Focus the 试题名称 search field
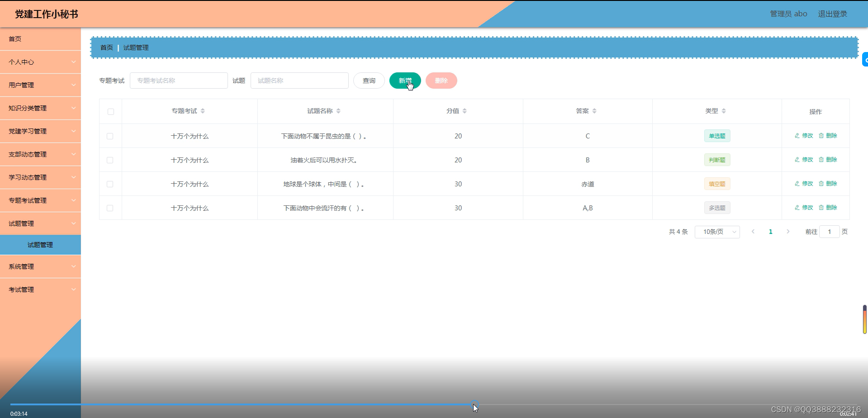Image resolution: width=868 pixels, height=418 pixels. point(299,81)
